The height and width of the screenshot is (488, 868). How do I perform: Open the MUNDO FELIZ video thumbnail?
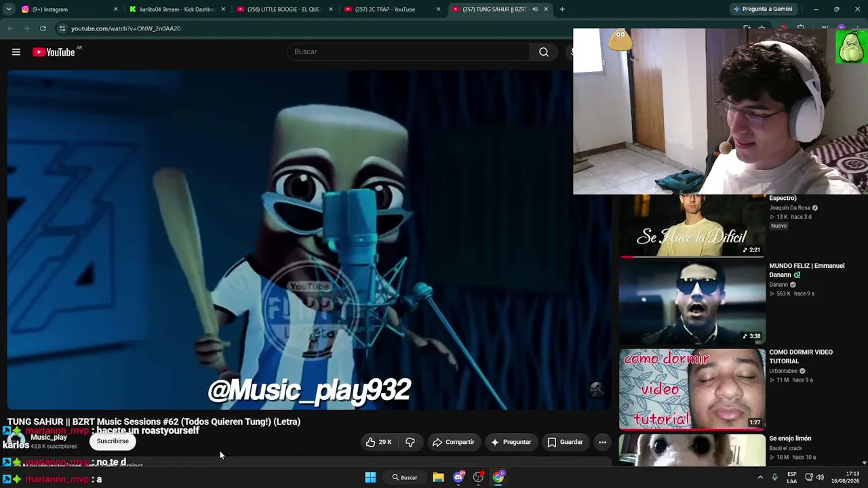click(x=692, y=302)
